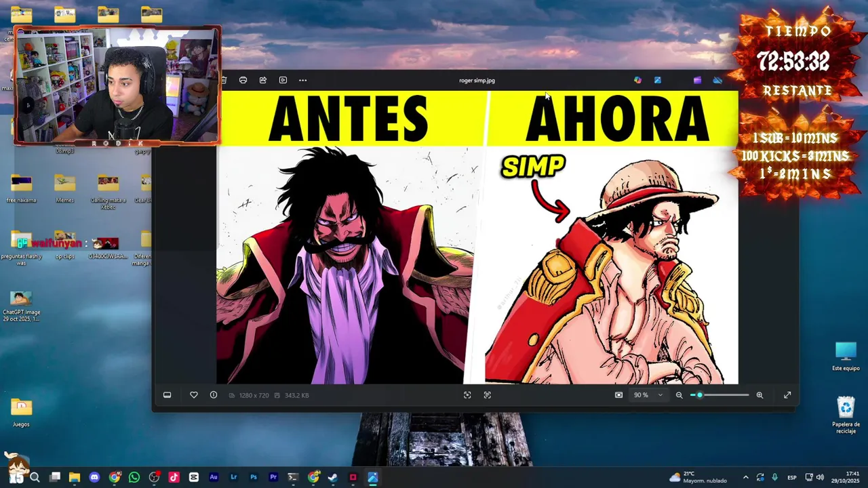Open Task View on the taskbar
This screenshot has width=868, height=488.
tap(55, 477)
